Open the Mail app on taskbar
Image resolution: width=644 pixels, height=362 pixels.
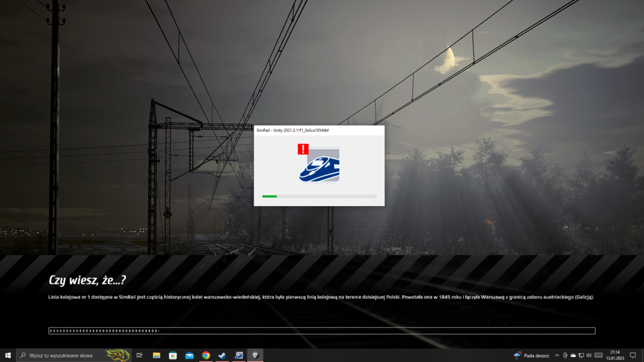189,356
